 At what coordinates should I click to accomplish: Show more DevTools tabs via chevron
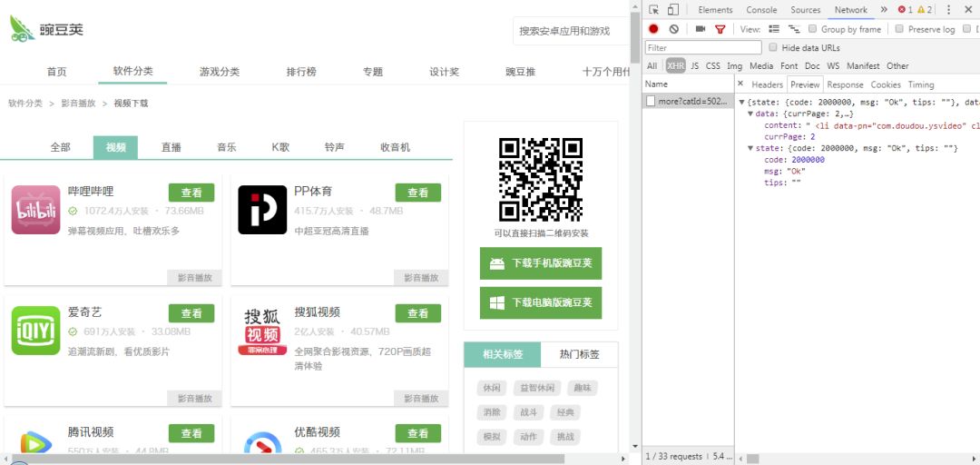883,10
